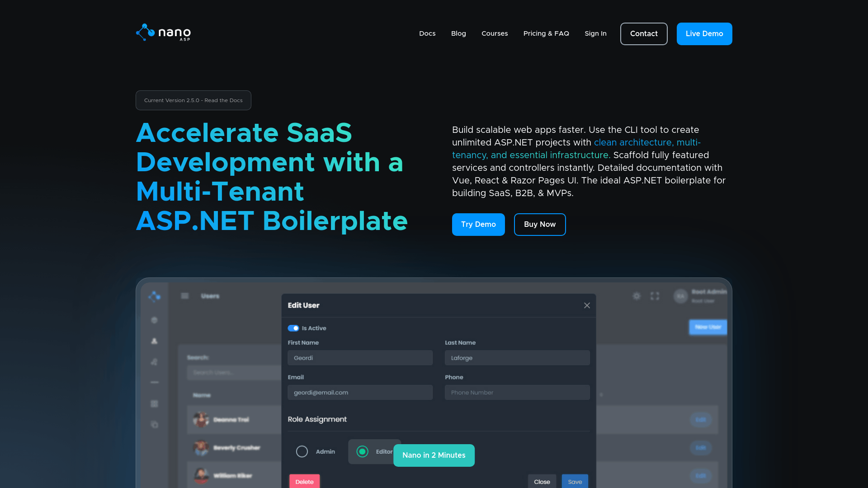Toggle the Is Active switch
Viewport: 868px width, 488px height.
[x=293, y=328]
